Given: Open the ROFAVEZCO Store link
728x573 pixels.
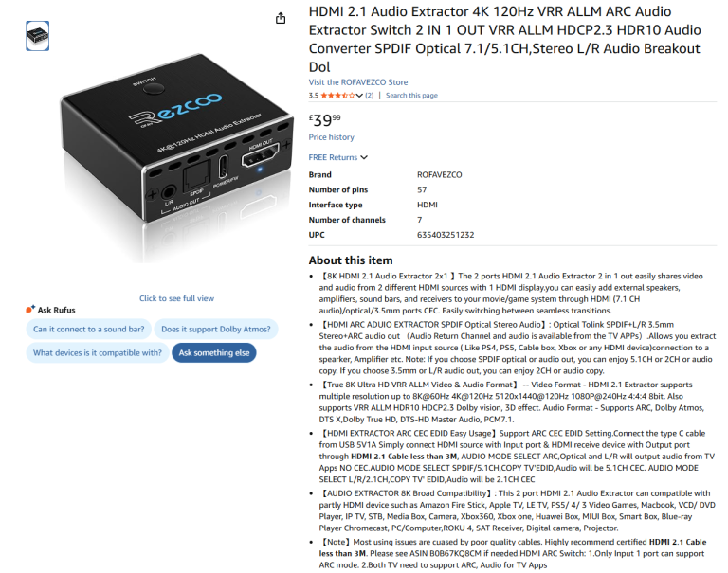Looking at the screenshot, I should [x=358, y=82].
